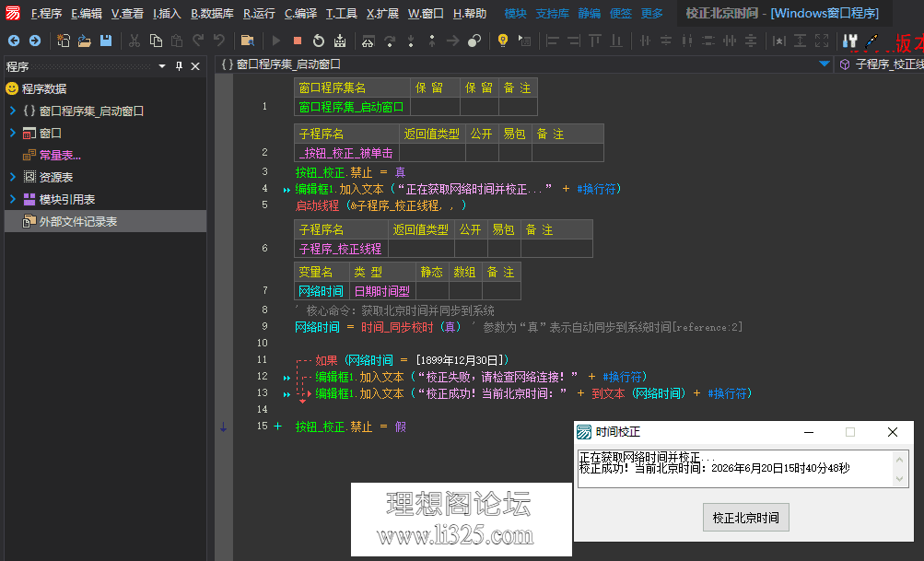Viewport: 924px width, 561px height.
Task: Open the I.插入 menu
Action: point(167,13)
